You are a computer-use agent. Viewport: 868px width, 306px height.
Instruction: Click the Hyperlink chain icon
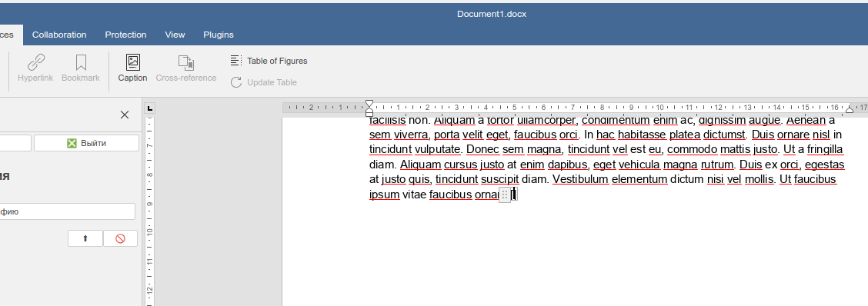tap(35, 62)
